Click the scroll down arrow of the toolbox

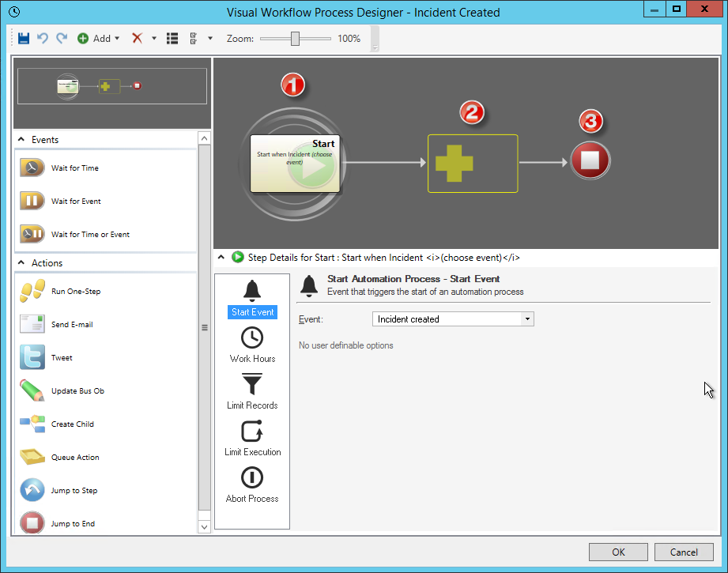coord(204,527)
